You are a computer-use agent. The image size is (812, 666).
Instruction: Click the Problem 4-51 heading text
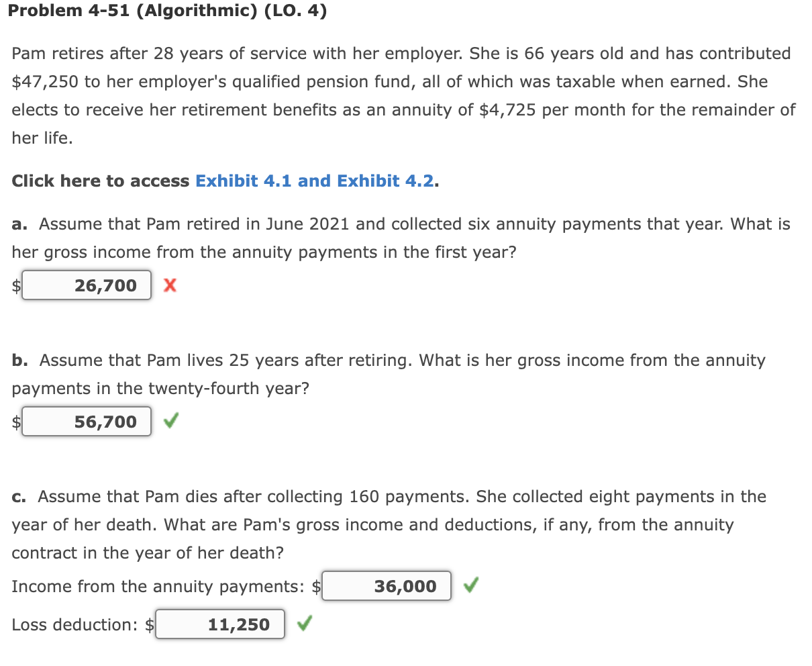tap(168, 11)
